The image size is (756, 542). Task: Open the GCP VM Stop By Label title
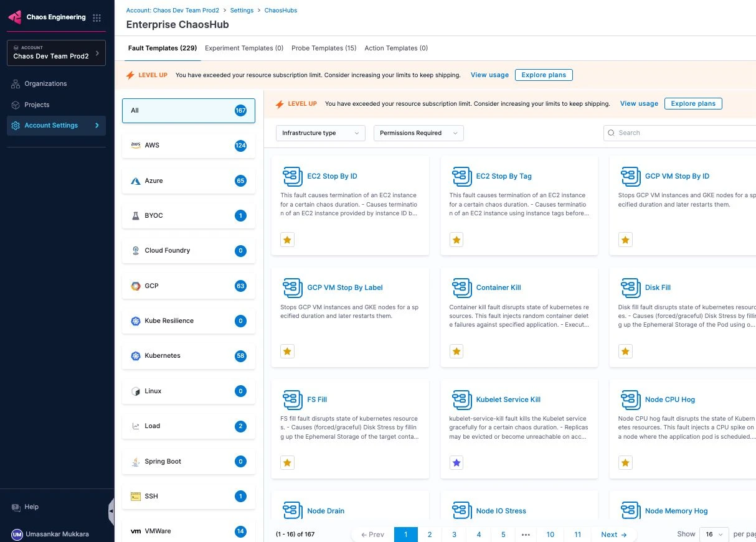(345, 287)
